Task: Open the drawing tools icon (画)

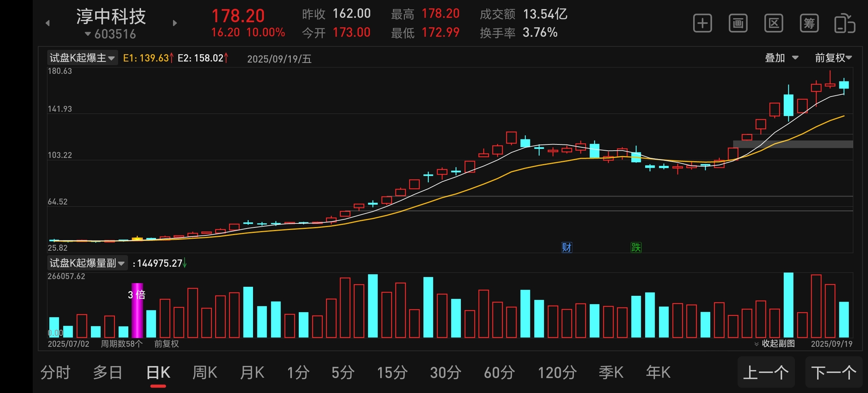Action: pyautogui.click(x=738, y=24)
